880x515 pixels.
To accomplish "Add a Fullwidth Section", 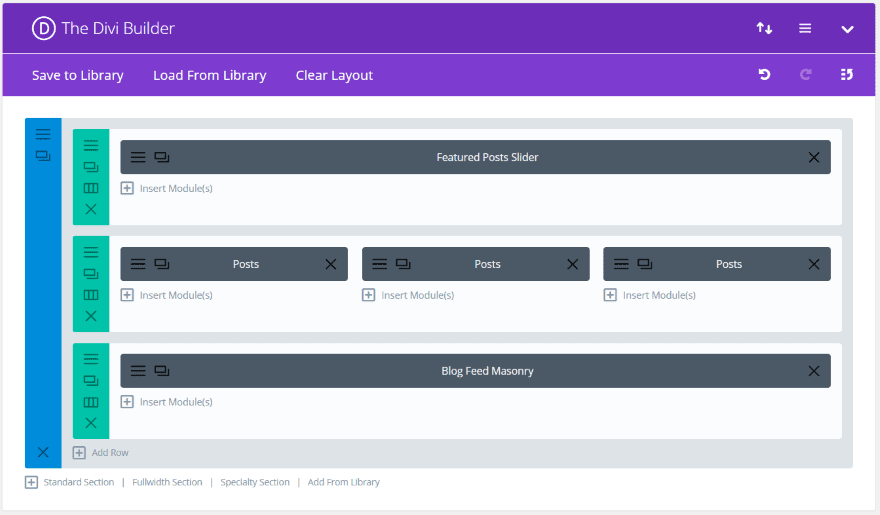I will pyautogui.click(x=167, y=482).
